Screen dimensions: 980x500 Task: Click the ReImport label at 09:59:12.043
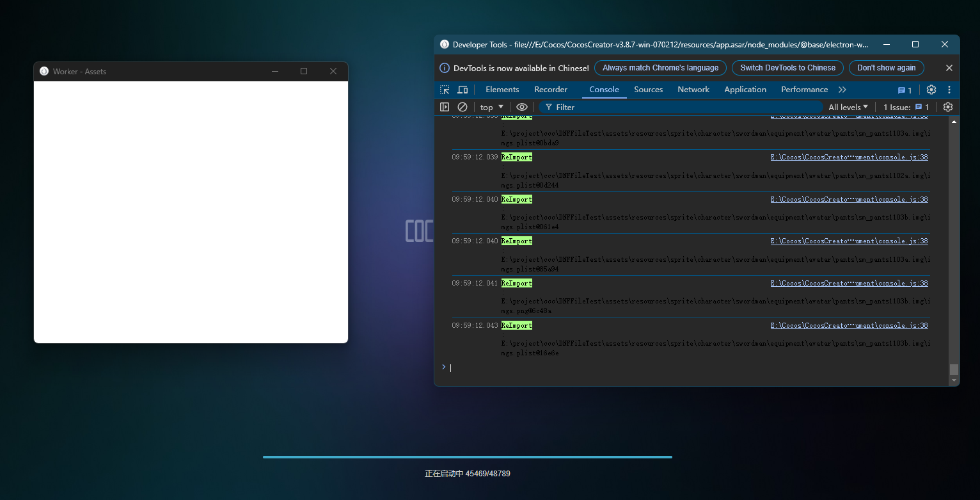[x=517, y=325]
